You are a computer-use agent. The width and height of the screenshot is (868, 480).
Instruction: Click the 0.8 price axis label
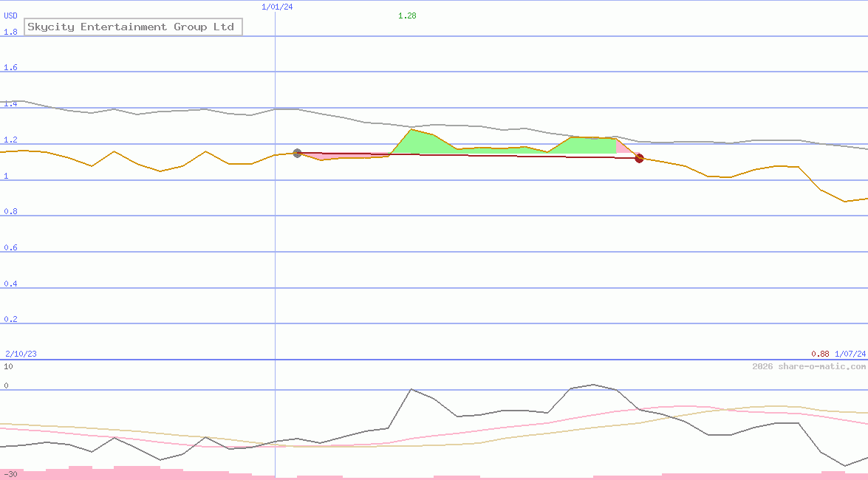(x=10, y=211)
